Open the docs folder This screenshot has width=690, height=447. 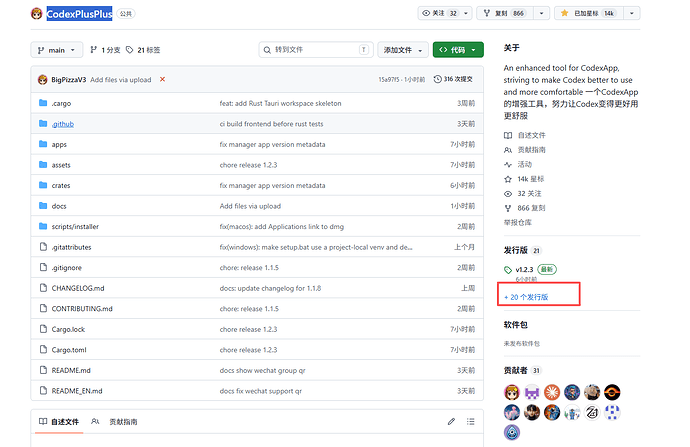pyautogui.click(x=59, y=206)
